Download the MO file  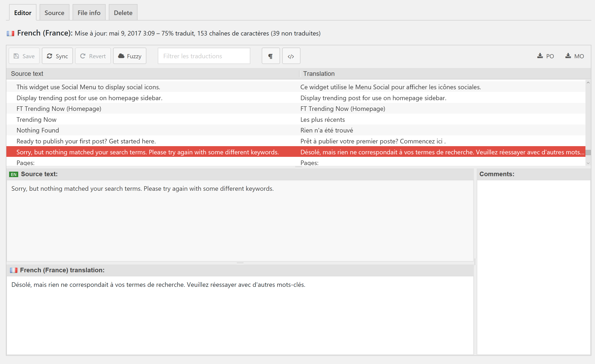click(x=574, y=56)
